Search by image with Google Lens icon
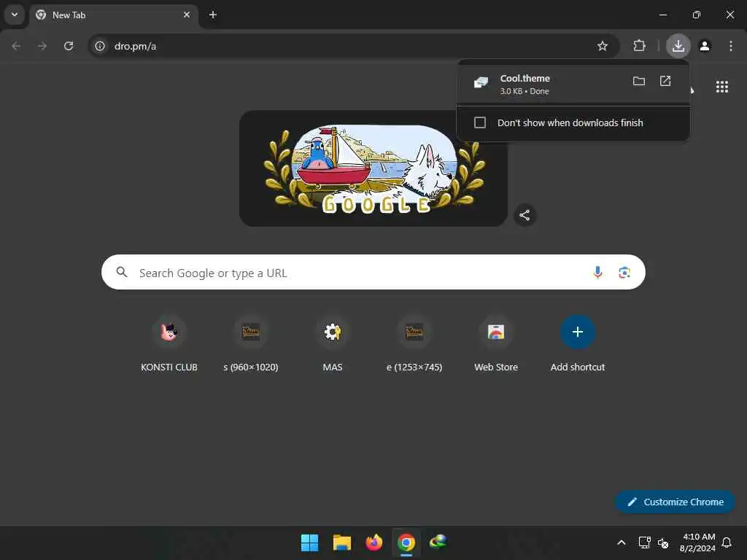747x560 pixels. coord(624,273)
